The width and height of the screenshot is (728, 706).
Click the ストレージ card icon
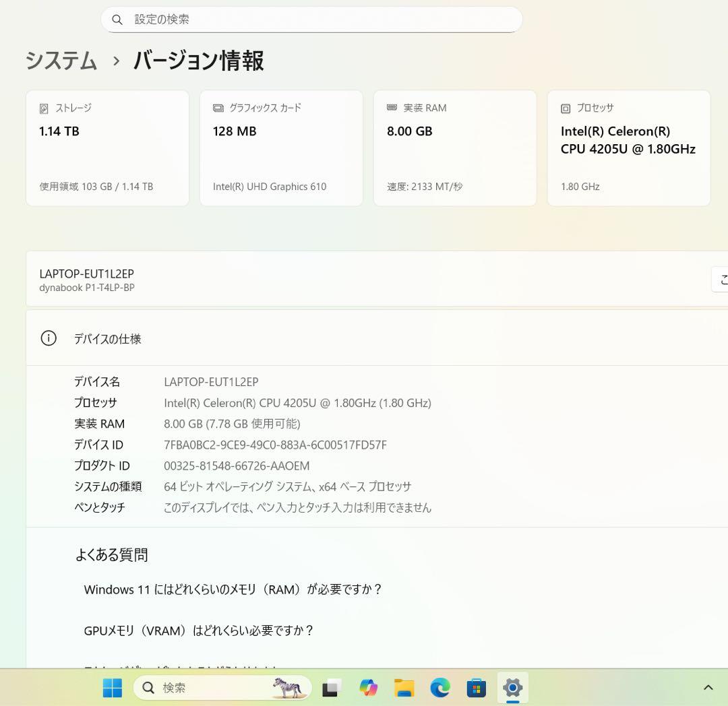tap(42, 108)
